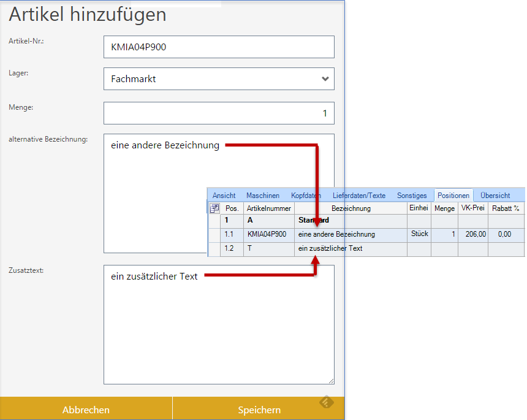Click the Artikelnummer column header
Image resolution: width=527 pixels, height=420 pixels.
268,208
